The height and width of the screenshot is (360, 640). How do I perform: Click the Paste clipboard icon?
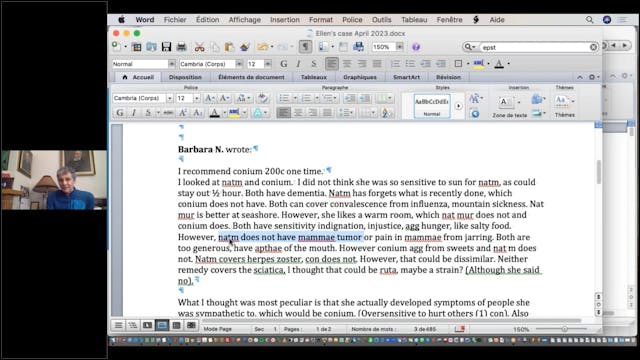pyautogui.click(x=229, y=47)
